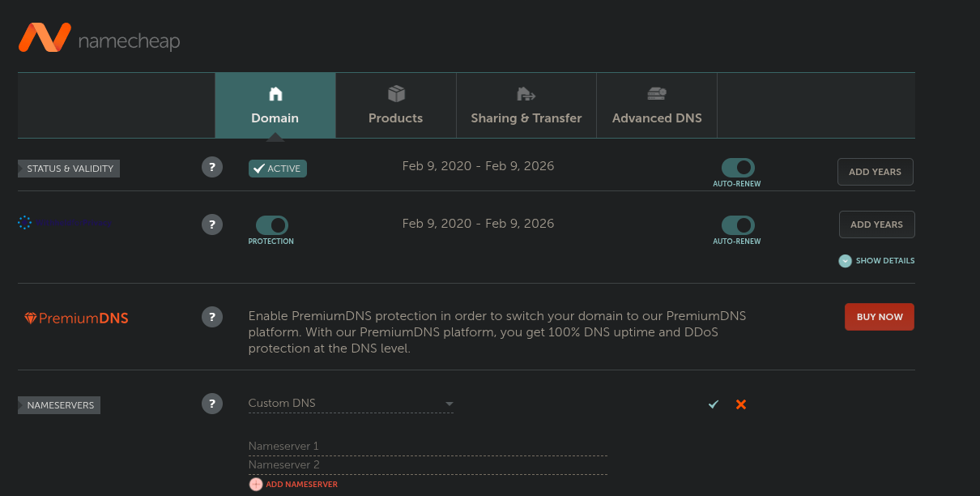Click Add Years in Status & Validity row
This screenshot has height=496, width=980.
875,172
